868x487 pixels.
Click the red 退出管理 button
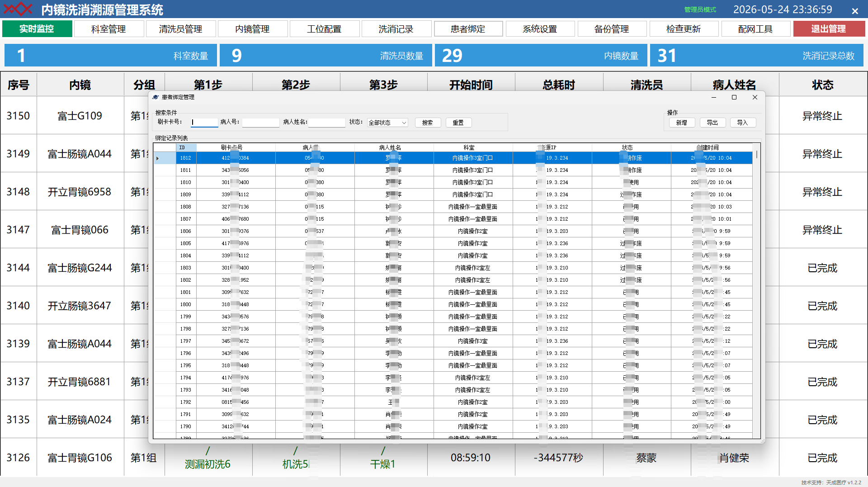[x=829, y=29]
